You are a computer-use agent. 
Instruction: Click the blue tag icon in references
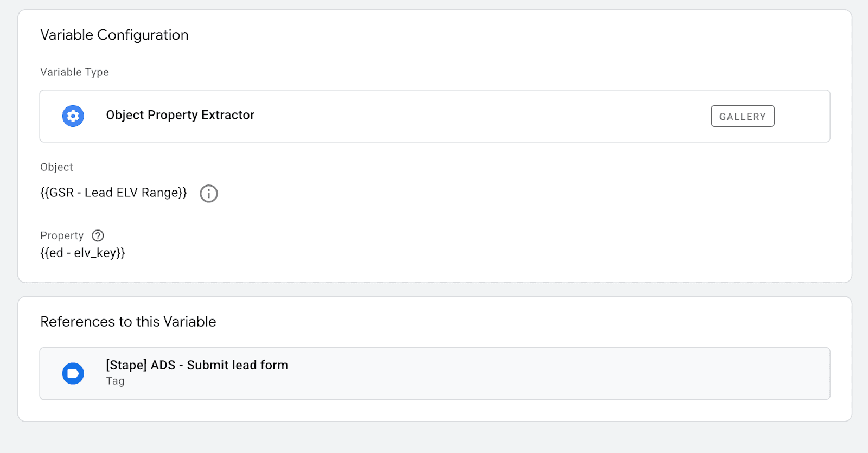tap(73, 374)
